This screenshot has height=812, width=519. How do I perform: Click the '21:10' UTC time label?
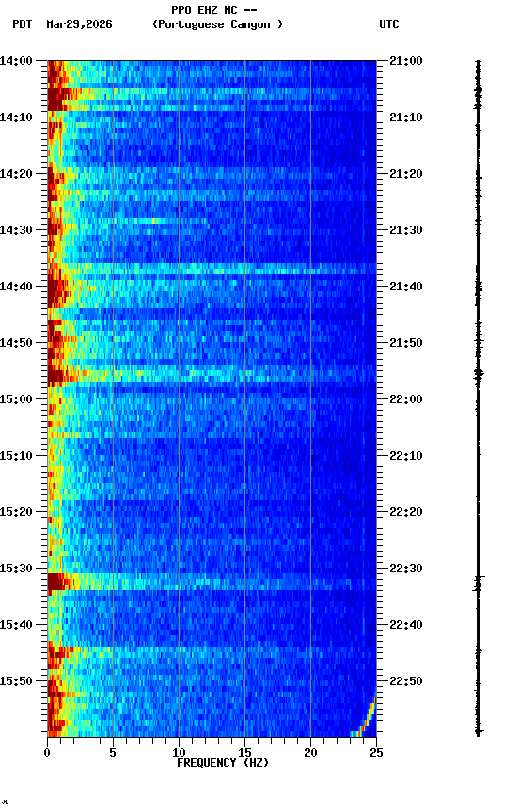pyautogui.click(x=406, y=117)
